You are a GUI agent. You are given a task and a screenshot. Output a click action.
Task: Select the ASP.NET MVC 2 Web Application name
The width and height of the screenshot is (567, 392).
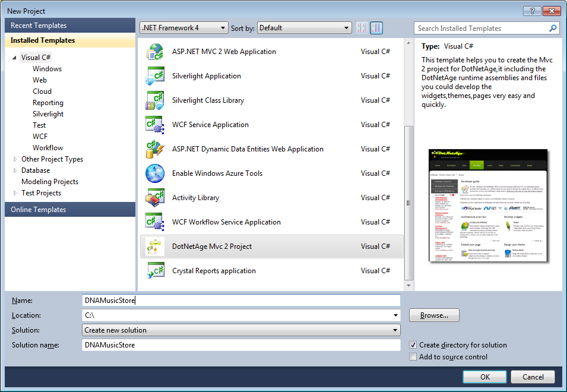click(x=224, y=52)
